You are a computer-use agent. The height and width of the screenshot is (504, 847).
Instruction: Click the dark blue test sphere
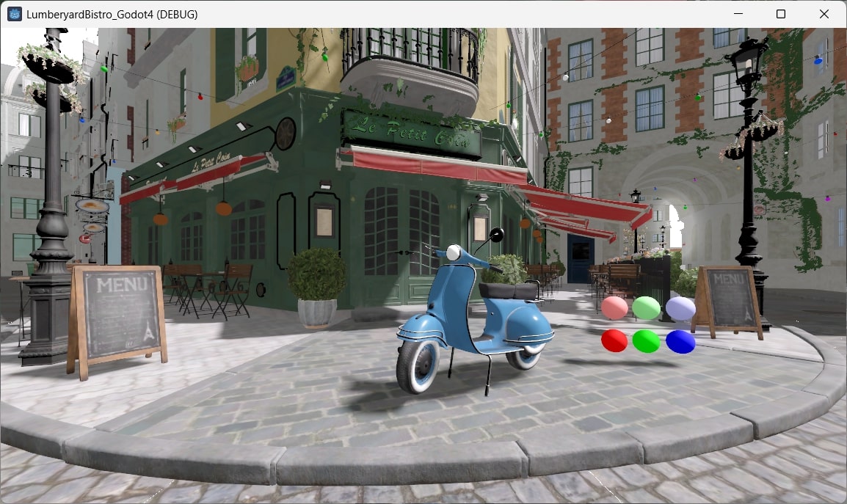(x=679, y=340)
